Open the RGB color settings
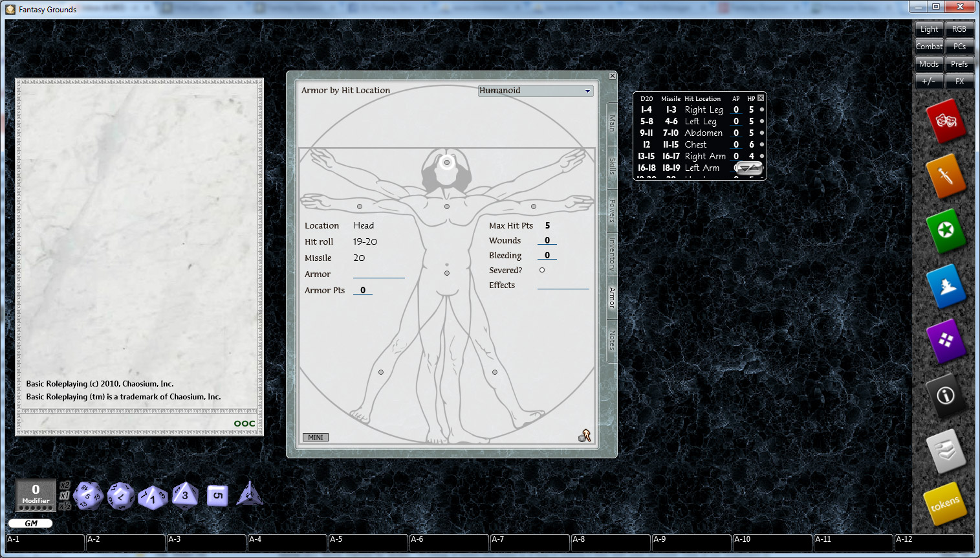 point(959,28)
